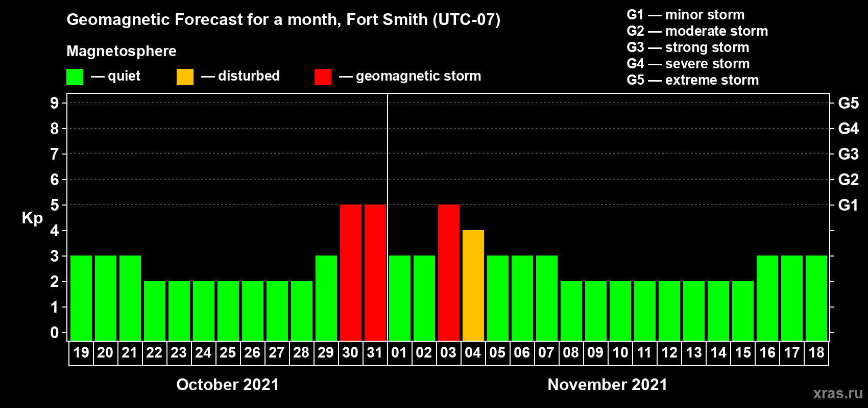The width and height of the screenshot is (868, 408).
Task: Click the orange disturbed legend swatch
Action: click(185, 77)
